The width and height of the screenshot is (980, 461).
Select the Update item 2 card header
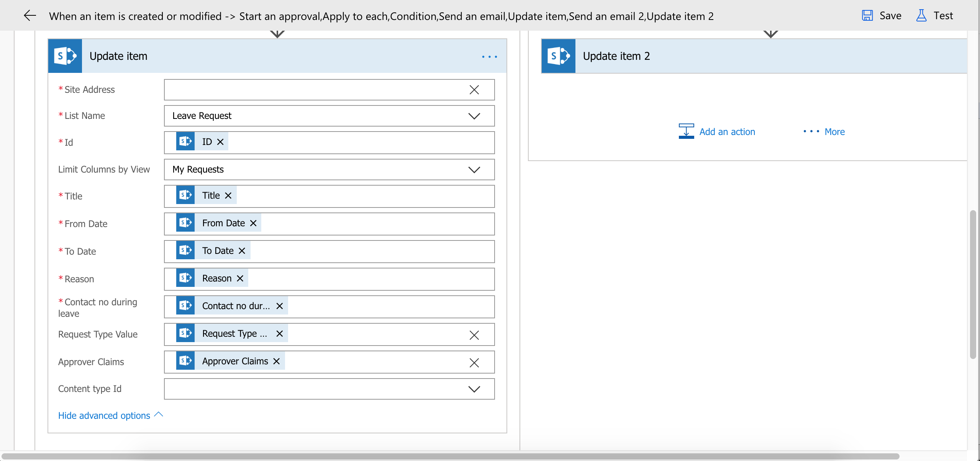point(616,56)
